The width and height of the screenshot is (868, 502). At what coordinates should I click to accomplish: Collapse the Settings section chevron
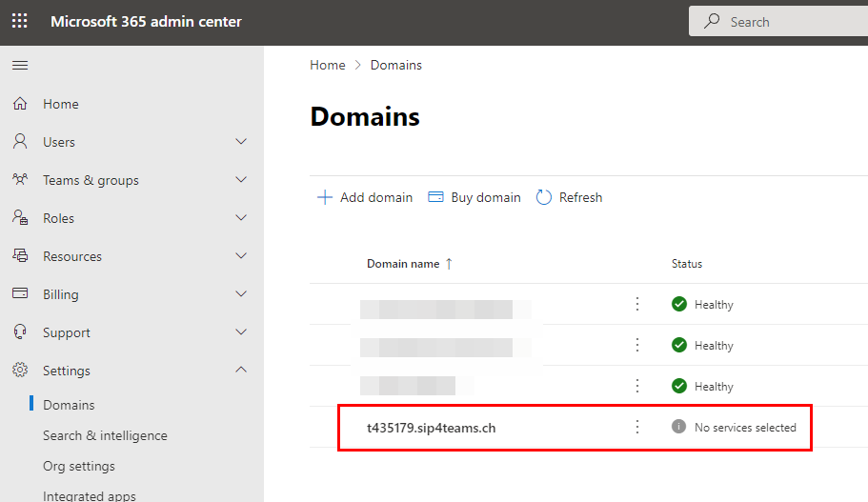click(x=241, y=370)
